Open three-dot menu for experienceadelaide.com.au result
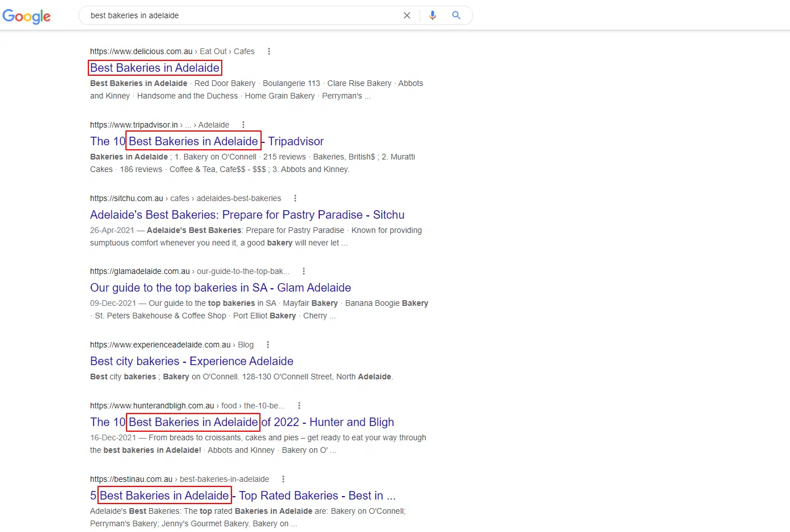The image size is (790, 532). (x=268, y=345)
